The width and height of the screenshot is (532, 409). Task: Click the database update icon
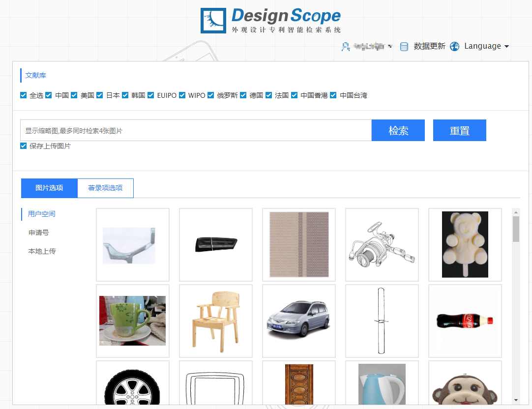404,47
